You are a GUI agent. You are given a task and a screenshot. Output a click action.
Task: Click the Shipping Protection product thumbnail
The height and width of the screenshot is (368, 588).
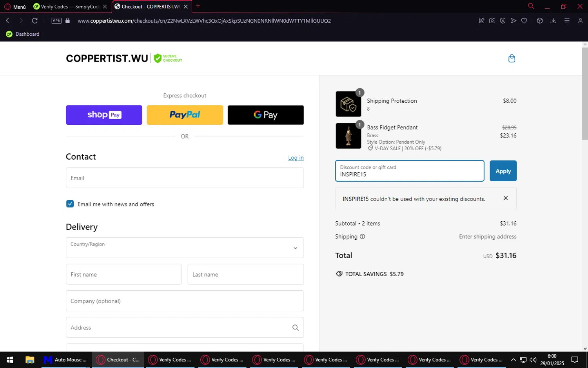click(x=348, y=104)
